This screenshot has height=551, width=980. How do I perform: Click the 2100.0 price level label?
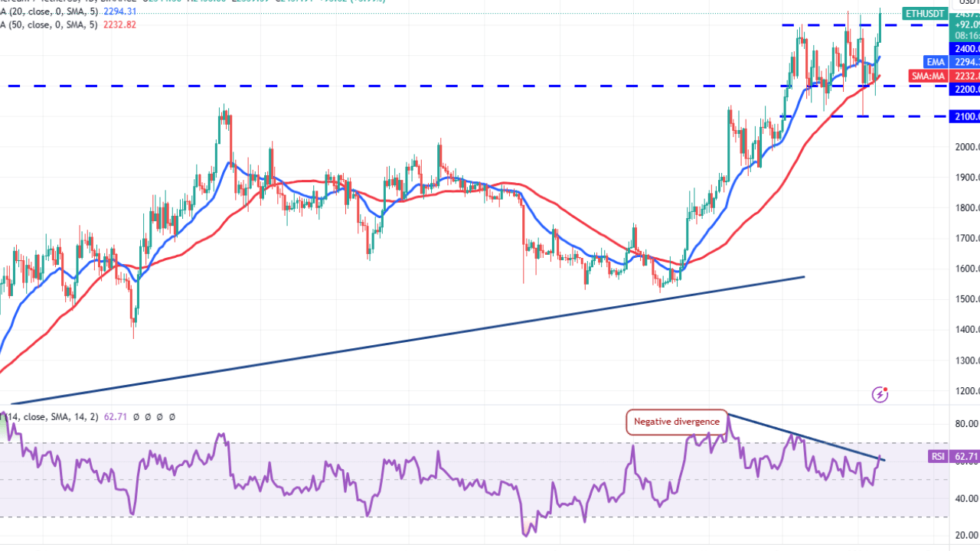point(965,116)
